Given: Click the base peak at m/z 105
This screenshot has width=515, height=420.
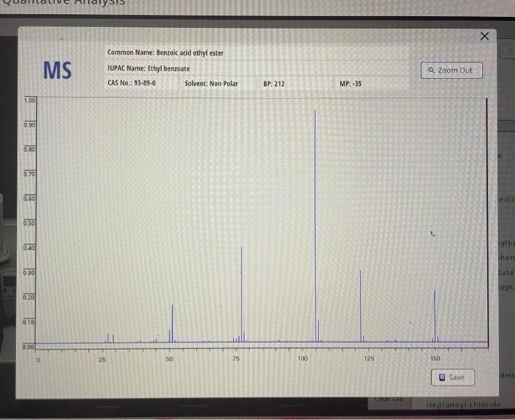Looking at the screenshot, I should coord(316,226).
